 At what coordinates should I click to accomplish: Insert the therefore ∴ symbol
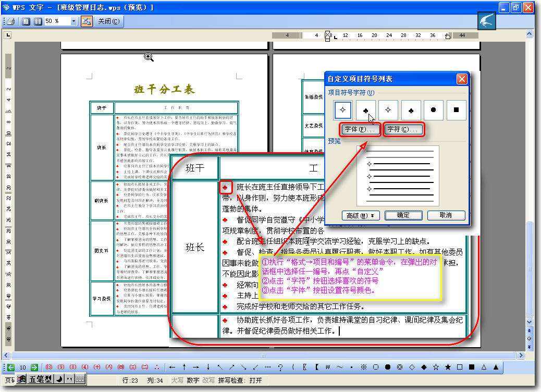[157, 367]
